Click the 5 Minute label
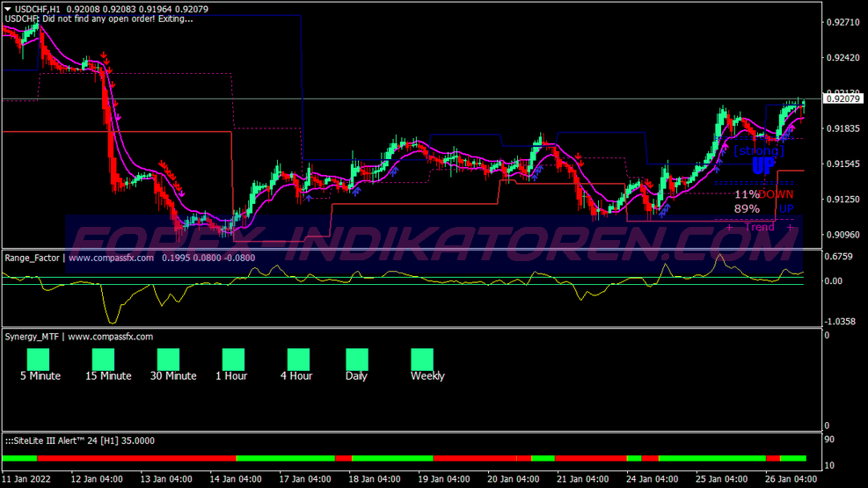The height and width of the screenshot is (488, 868). (x=40, y=375)
